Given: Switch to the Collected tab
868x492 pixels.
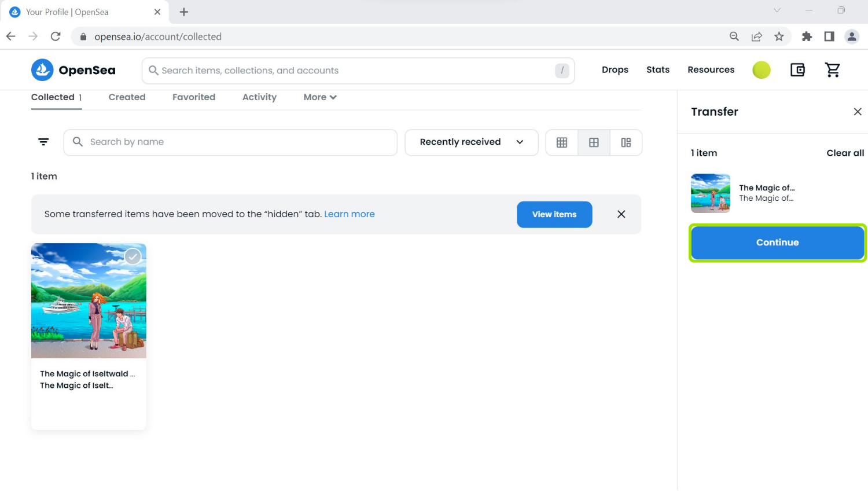Looking at the screenshot, I should [56, 97].
